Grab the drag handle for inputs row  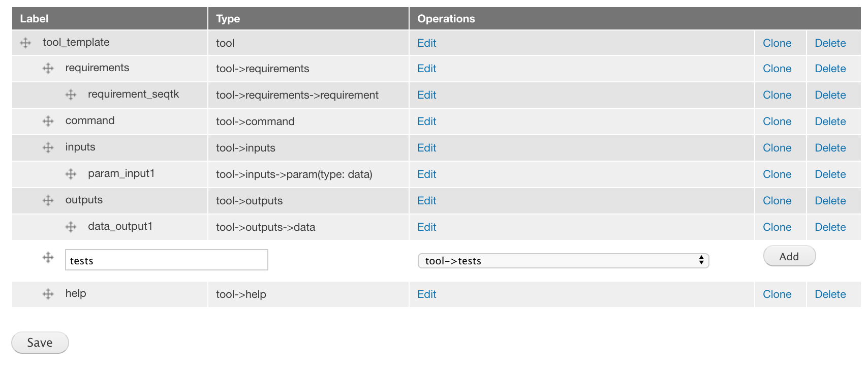48,148
